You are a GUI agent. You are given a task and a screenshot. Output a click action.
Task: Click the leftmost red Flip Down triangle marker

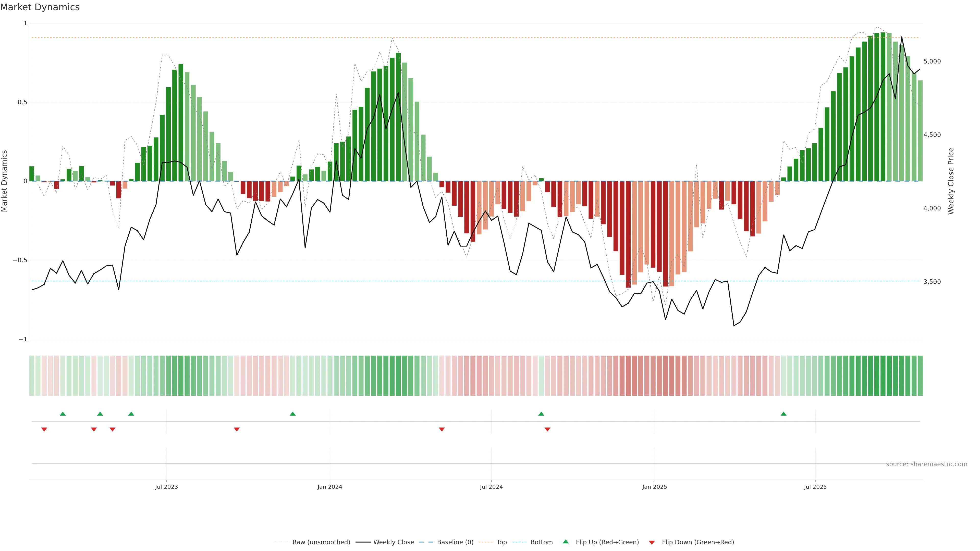[x=44, y=429]
